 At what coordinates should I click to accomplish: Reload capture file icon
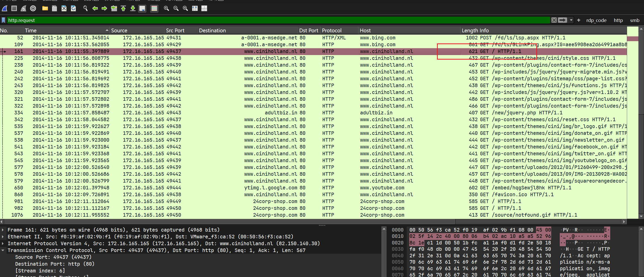click(73, 9)
